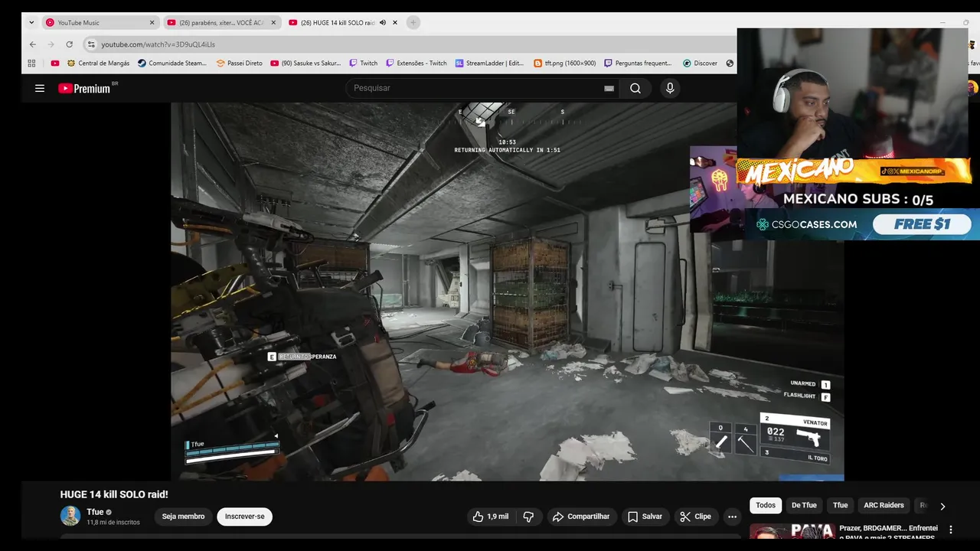This screenshot has width=980, height=551.
Task: Open options menu for PAVA recommended video
Action: 951,530
